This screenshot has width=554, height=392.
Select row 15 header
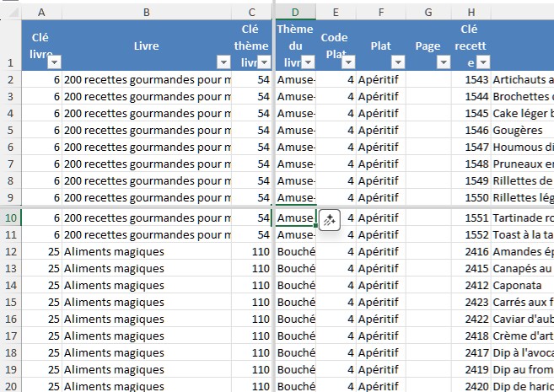(x=10, y=302)
